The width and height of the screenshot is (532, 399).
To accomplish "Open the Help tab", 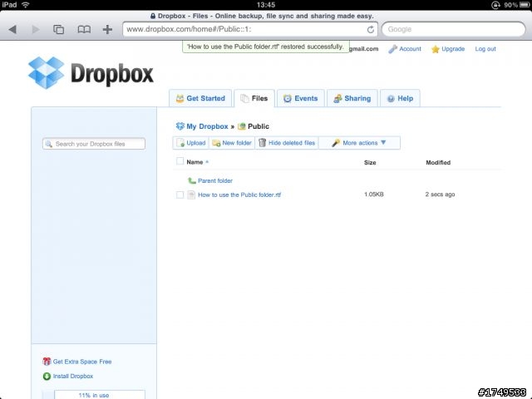I will [400, 98].
